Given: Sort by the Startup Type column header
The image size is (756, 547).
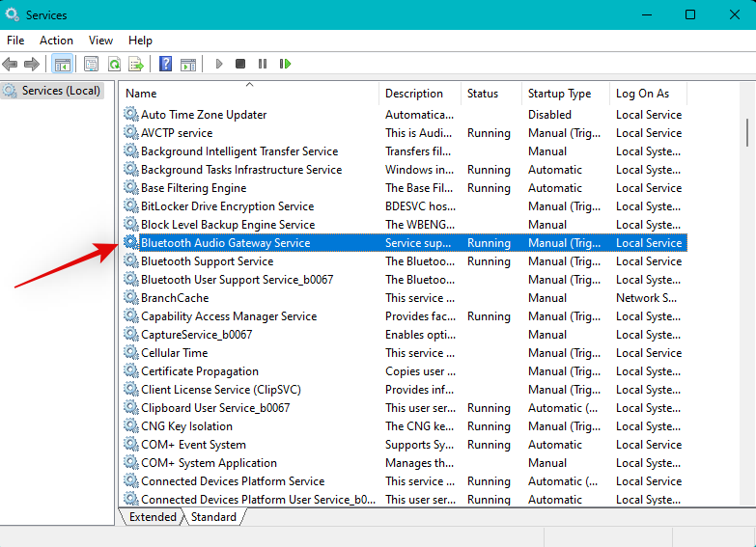Looking at the screenshot, I should (566, 94).
